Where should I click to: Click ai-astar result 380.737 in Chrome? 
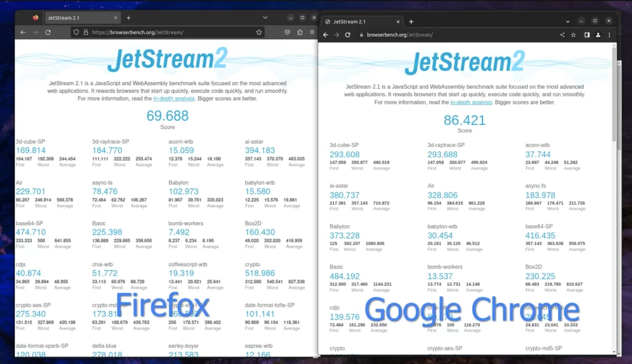coord(344,195)
